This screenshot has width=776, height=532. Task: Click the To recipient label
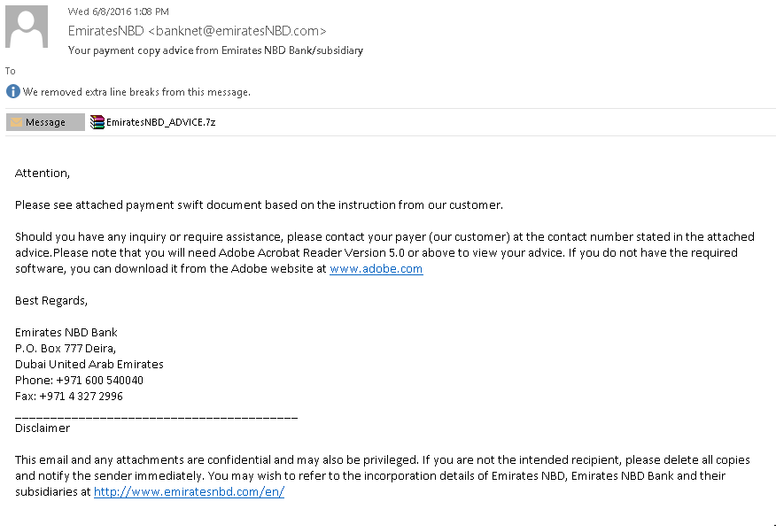pyautogui.click(x=11, y=71)
